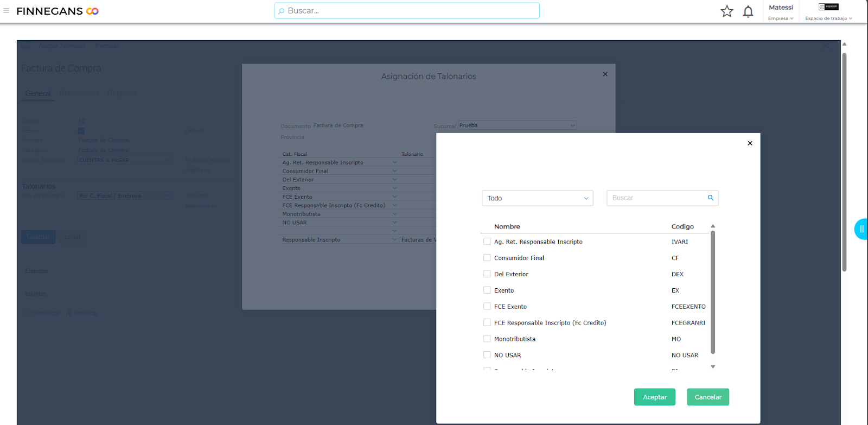This screenshot has height=425, width=868.
Task: Click the code FCEEXENTO
Action: click(x=688, y=307)
